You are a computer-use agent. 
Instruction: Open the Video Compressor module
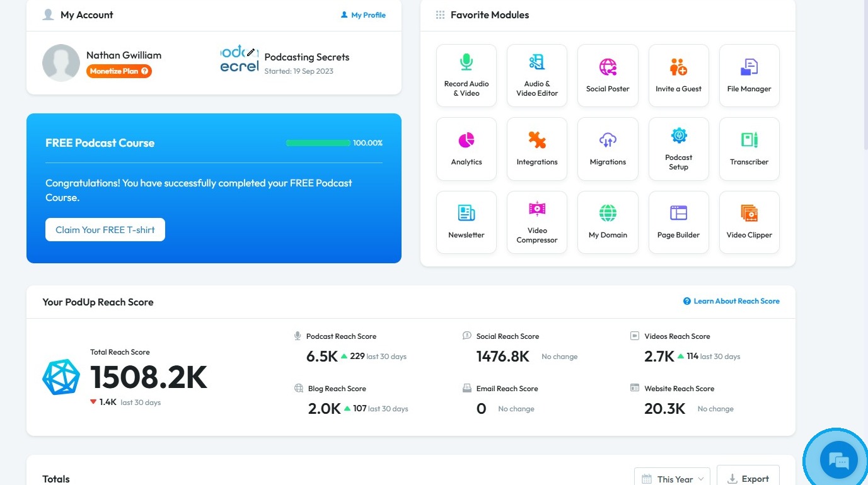pyautogui.click(x=537, y=222)
